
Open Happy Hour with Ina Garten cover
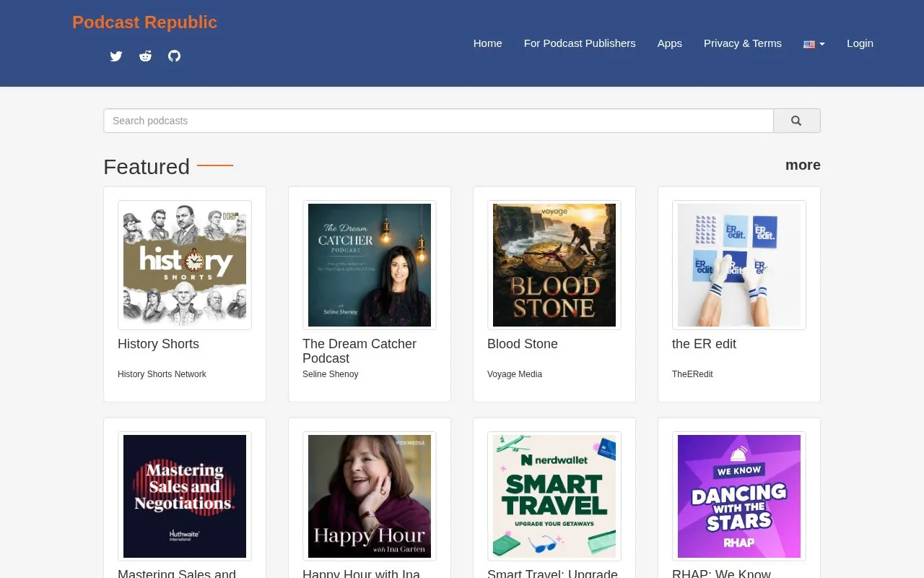370,496
